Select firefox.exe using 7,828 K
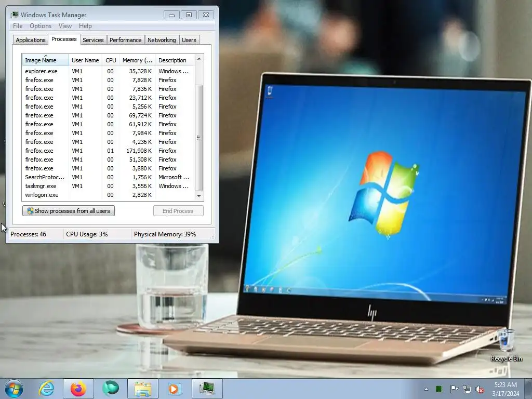This screenshot has width=532, height=399. coord(108,80)
